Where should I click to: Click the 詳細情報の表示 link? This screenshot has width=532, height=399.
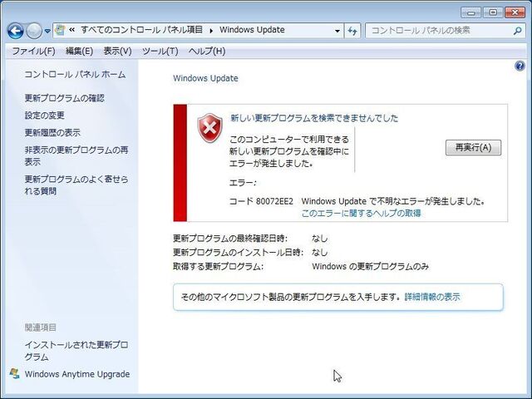point(432,297)
